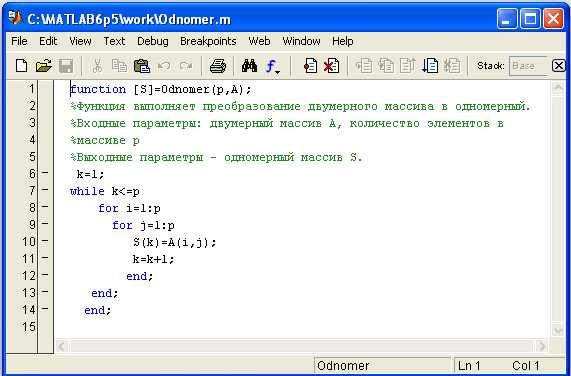Click the end; statement on line 12
This screenshot has height=376, width=571.
coord(140,277)
